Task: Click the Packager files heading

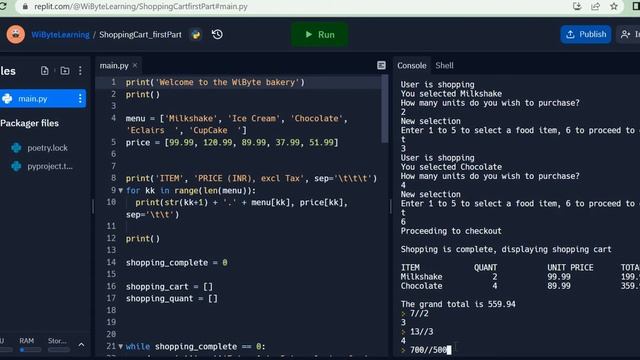Action: coord(29,123)
